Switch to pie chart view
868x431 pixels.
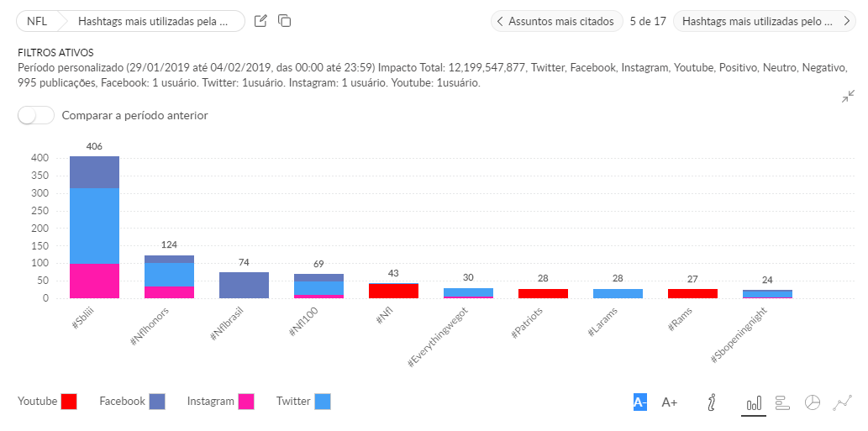click(813, 402)
